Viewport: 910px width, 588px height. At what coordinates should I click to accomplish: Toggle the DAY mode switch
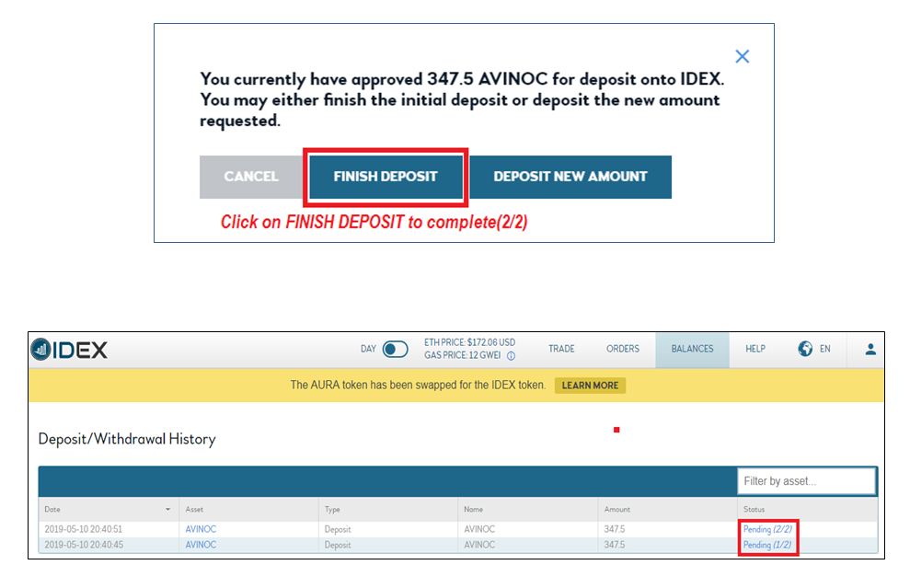(x=396, y=349)
